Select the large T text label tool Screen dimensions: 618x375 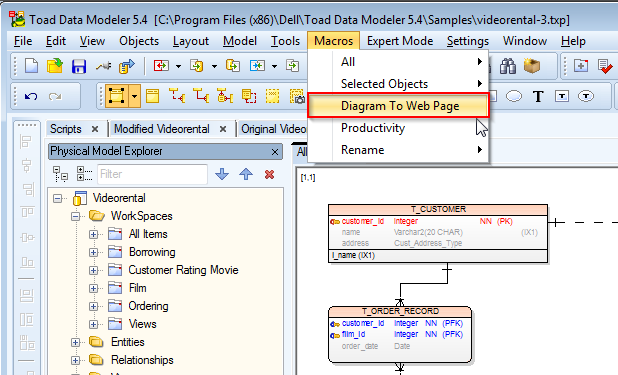click(x=538, y=96)
